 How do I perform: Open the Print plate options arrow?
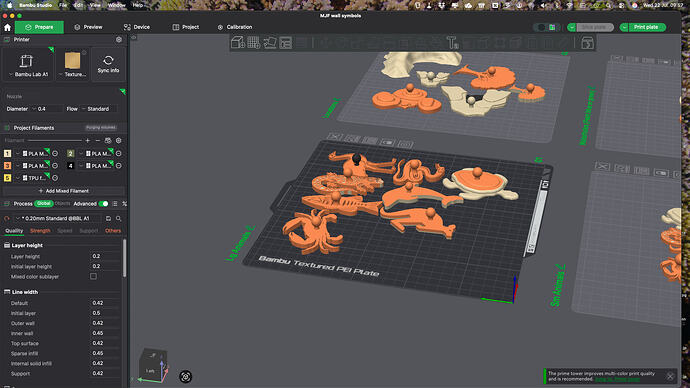624,27
